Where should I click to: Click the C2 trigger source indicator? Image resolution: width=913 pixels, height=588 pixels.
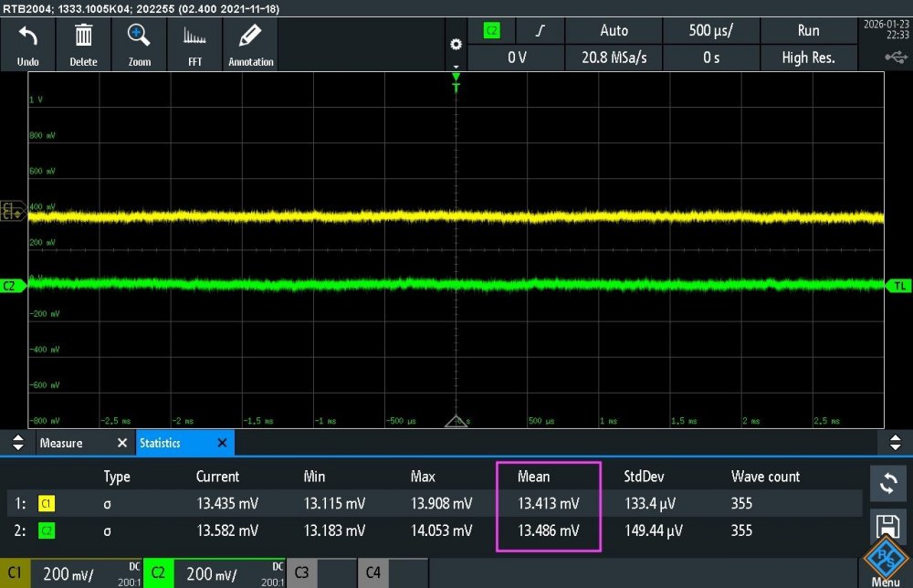(x=492, y=30)
